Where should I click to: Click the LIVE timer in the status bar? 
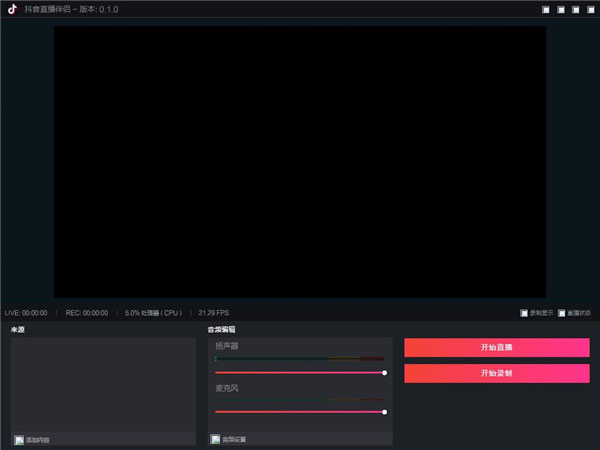(26, 313)
